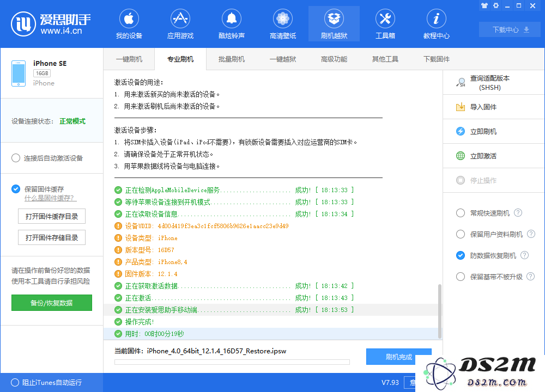
Task: Click 设备UDID value text in log
Action: pos(223,226)
